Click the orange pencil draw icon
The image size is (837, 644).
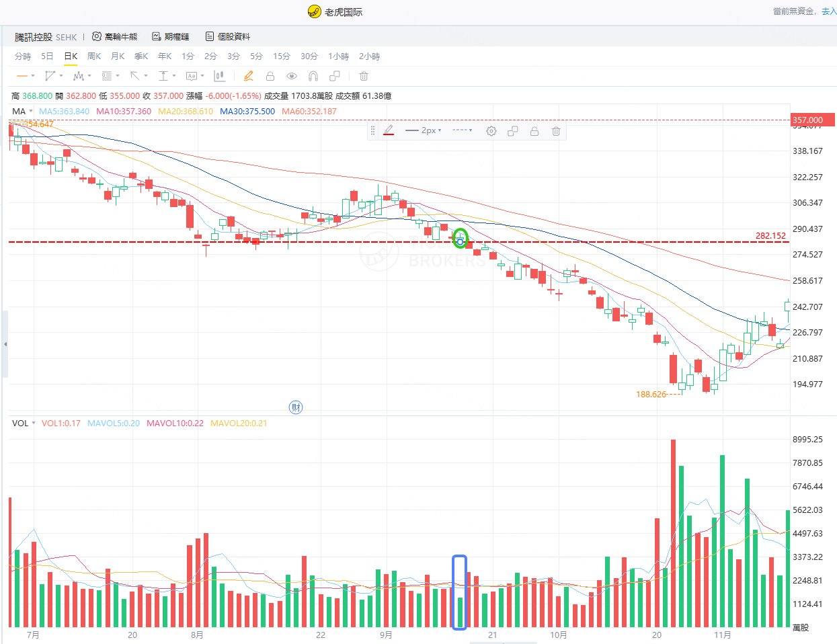[x=249, y=76]
